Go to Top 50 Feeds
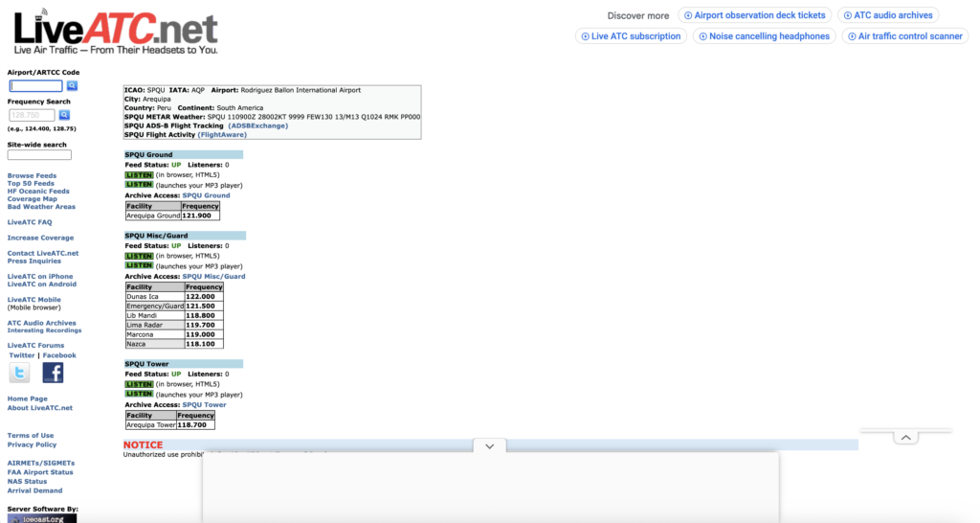Viewport: 980px width, 523px height. (x=32, y=184)
